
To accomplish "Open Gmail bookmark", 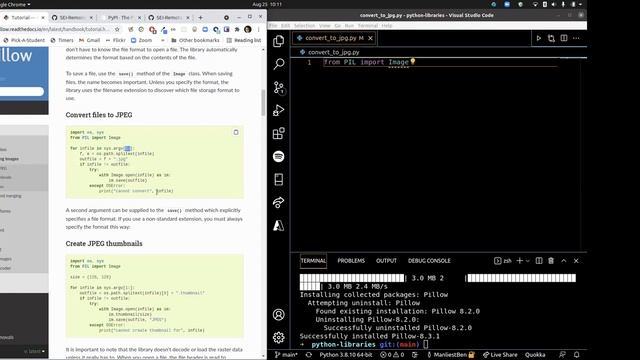I will coord(89,40).
